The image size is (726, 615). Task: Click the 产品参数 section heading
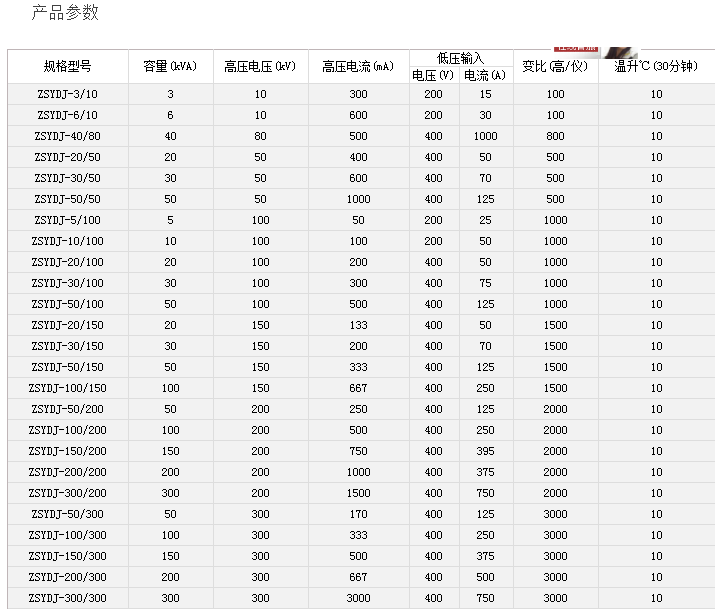(x=66, y=13)
